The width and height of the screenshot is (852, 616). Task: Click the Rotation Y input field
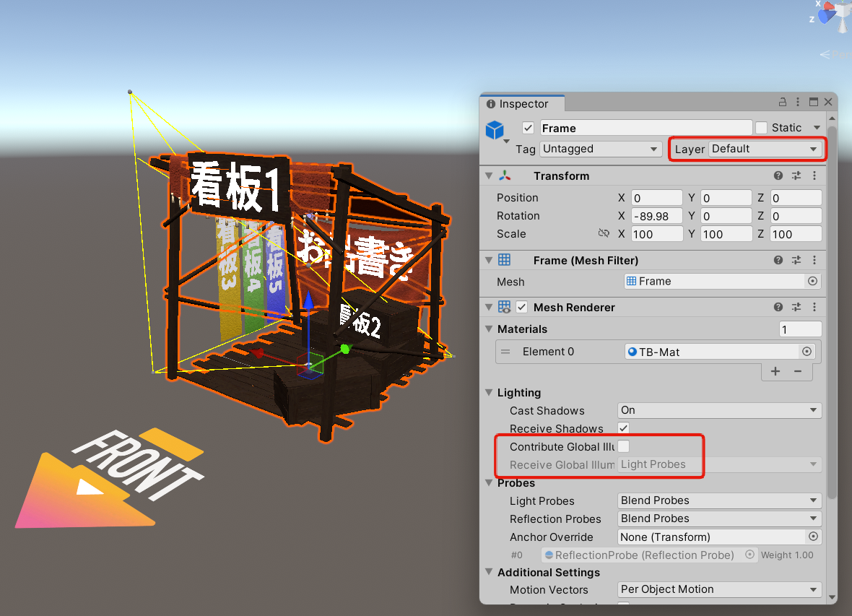click(726, 216)
